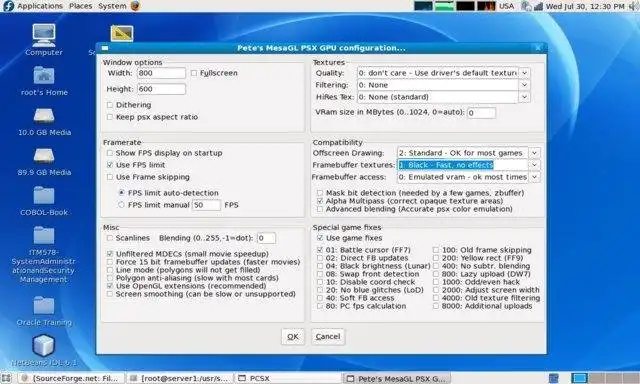Uncheck Unfiltered MDECs option
Image resolution: width=640 pixels, height=384 pixels.
click(x=110, y=253)
